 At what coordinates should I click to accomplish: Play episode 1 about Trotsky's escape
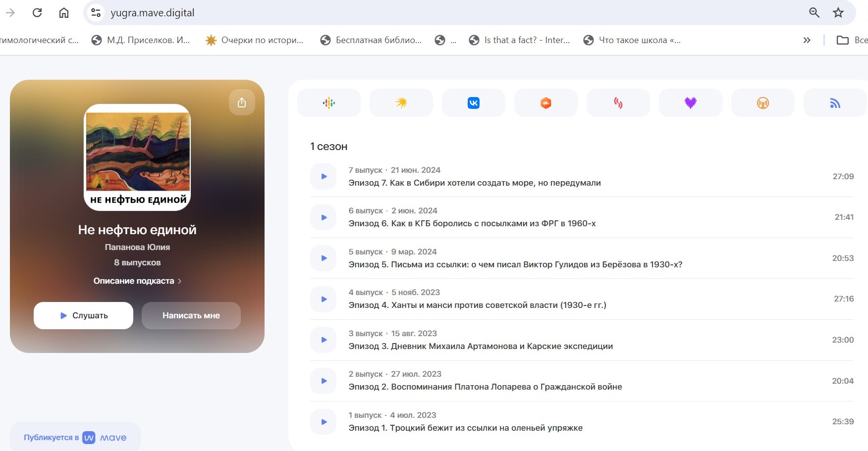point(324,422)
